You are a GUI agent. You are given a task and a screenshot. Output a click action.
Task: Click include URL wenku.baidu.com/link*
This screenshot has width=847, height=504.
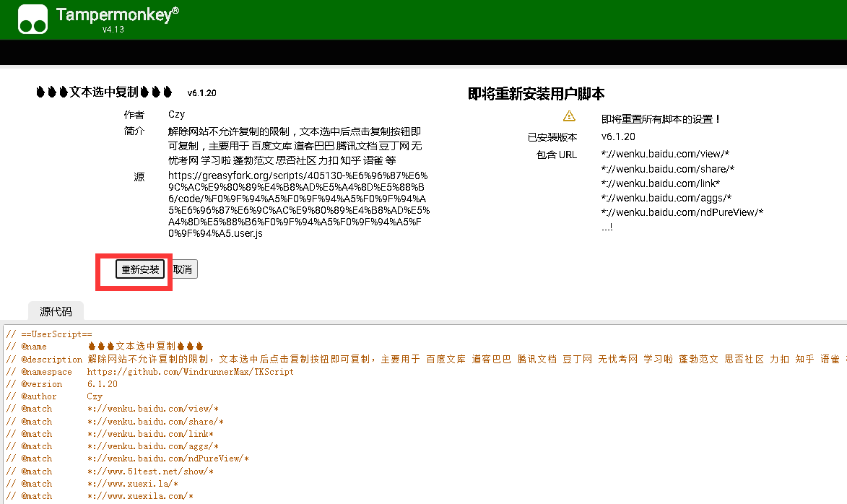tap(661, 183)
